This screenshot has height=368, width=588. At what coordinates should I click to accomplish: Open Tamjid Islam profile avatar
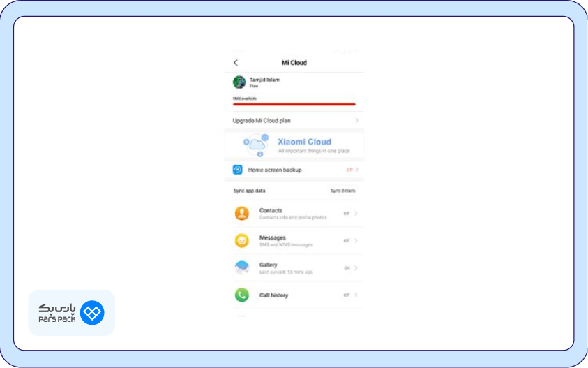[239, 82]
